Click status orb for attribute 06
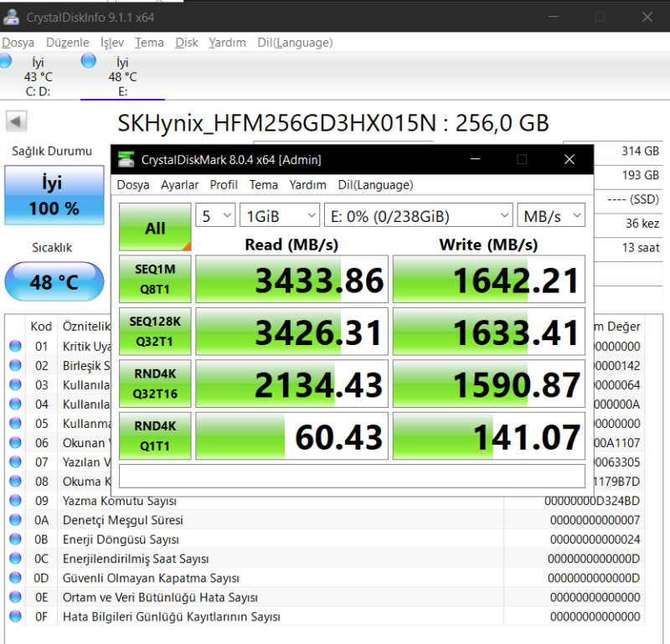 pos(15,442)
